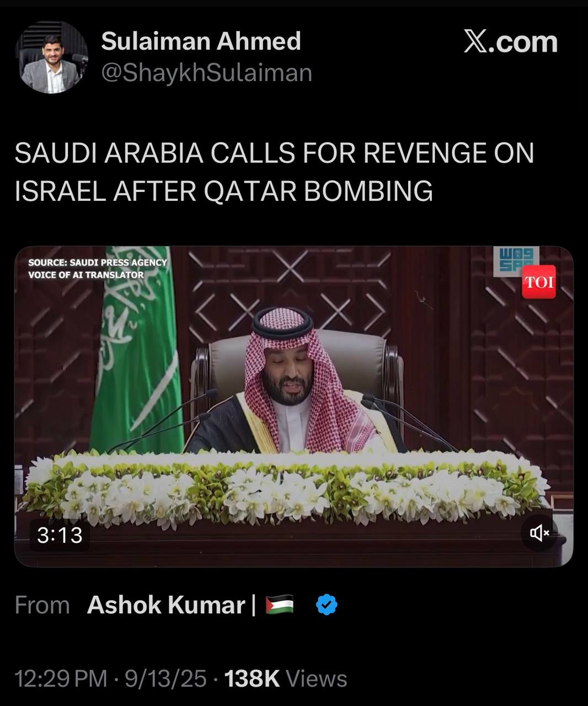Play the Saudi Press Agency video
Viewport: 588px width, 706px height.
[x=293, y=407]
